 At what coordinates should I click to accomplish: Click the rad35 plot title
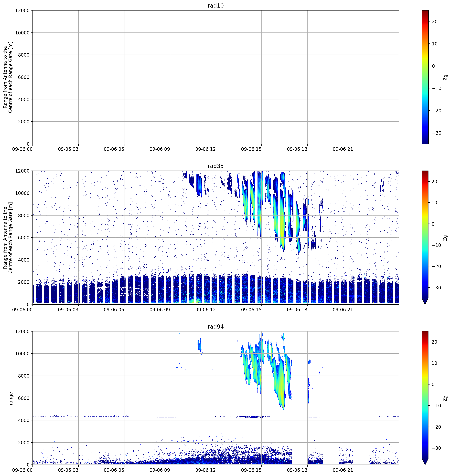click(x=216, y=166)
